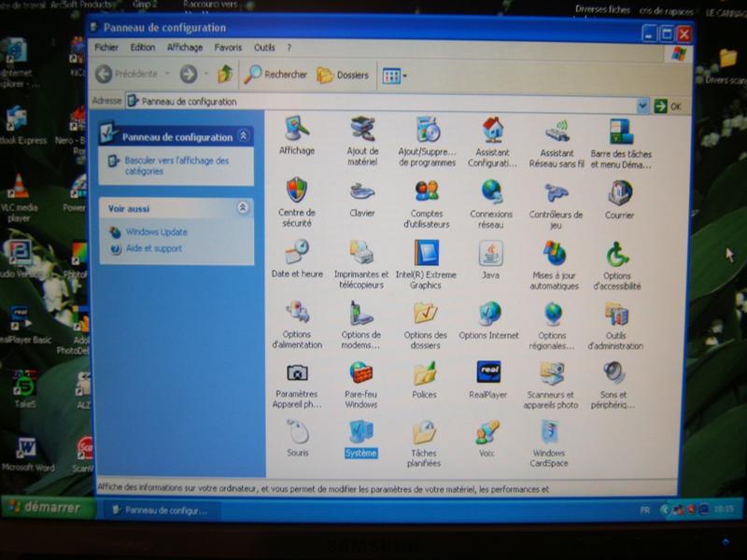
Task: Open the Affichage display settings icon
Action: (297, 130)
